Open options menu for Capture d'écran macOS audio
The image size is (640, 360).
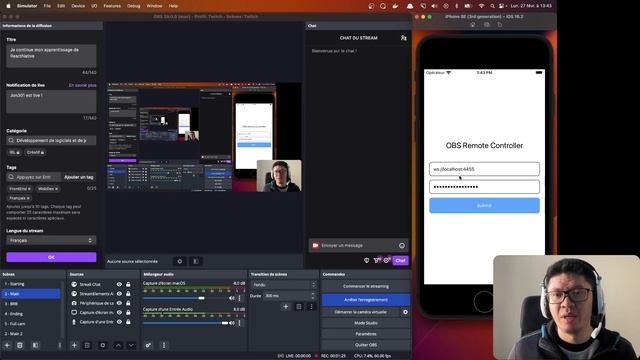(x=240, y=298)
